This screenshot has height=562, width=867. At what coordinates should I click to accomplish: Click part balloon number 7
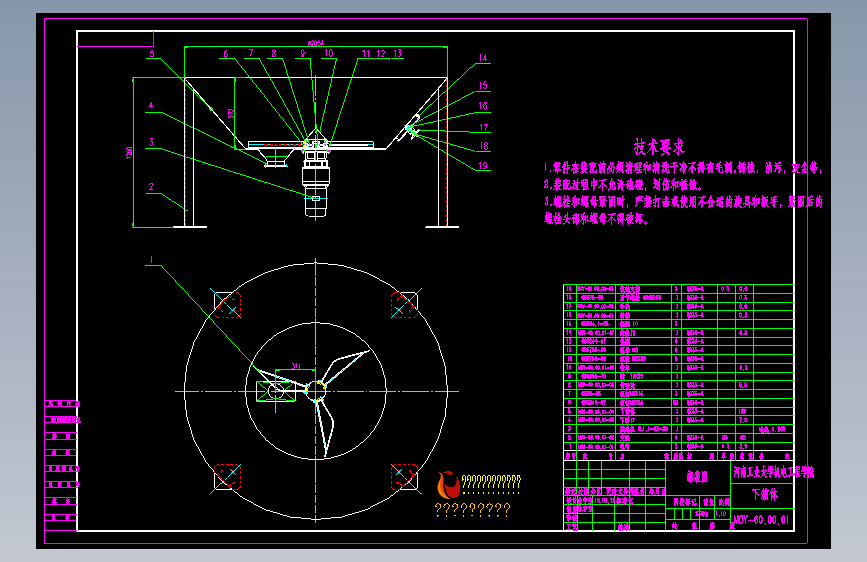coord(251,53)
